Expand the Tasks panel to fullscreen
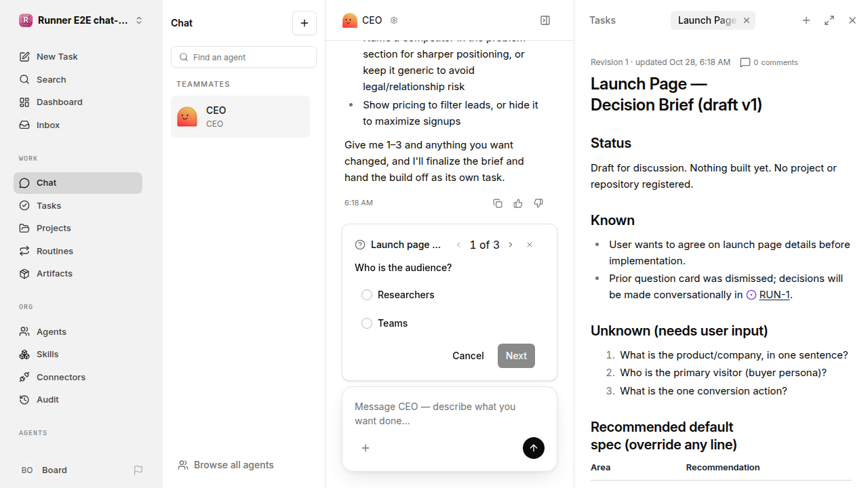 pos(829,20)
